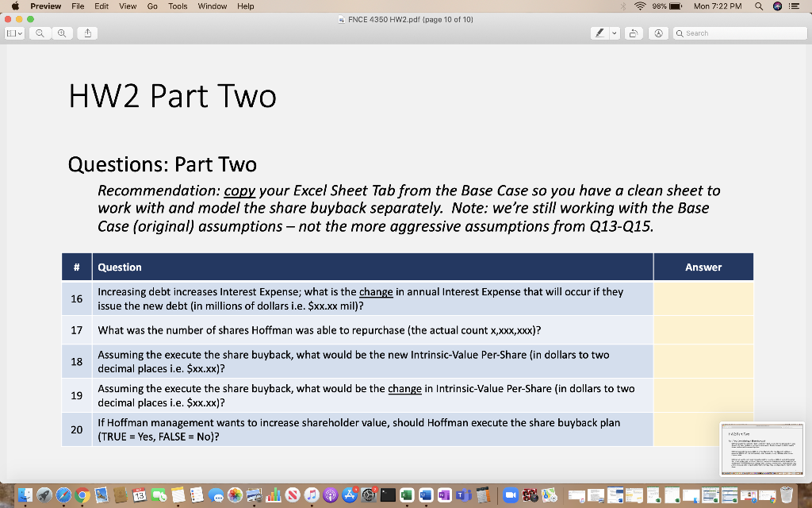Select the Highlight pen tool
The height and width of the screenshot is (508, 812).
coord(599,33)
